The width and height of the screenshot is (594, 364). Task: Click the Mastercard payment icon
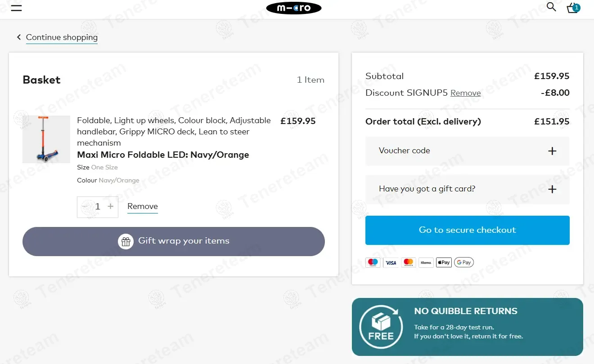tap(408, 262)
